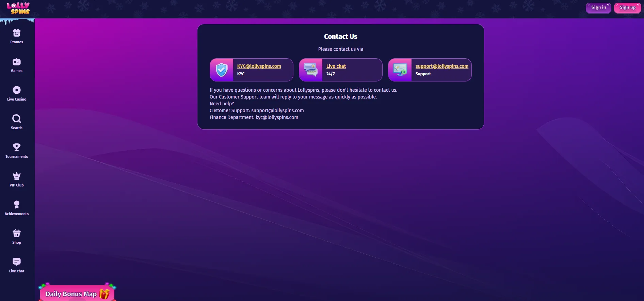Open Games via the gamepad icon
The width and height of the screenshot is (644, 301).
(x=17, y=62)
